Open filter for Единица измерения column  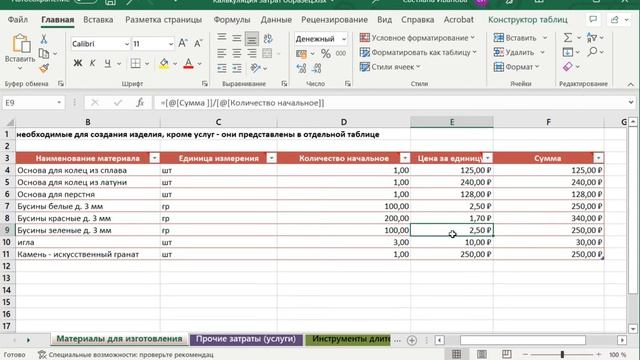pos(271,158)
